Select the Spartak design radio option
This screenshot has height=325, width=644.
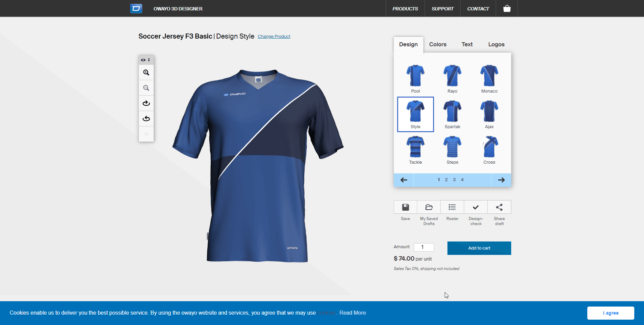(x=452, y=114)
